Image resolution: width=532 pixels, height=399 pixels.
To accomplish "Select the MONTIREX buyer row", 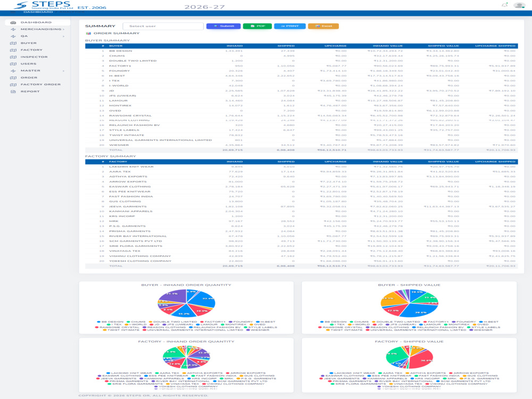I will (x=301, y=105).
